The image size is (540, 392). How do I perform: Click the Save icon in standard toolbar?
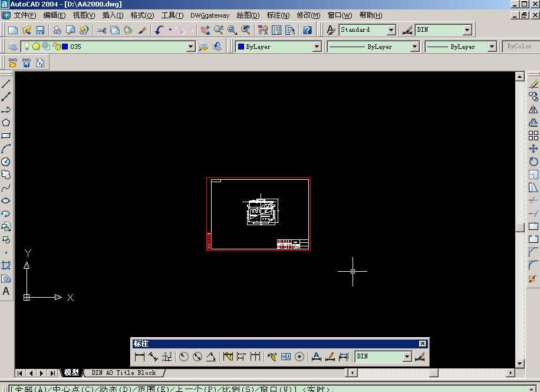coord(40,30)
